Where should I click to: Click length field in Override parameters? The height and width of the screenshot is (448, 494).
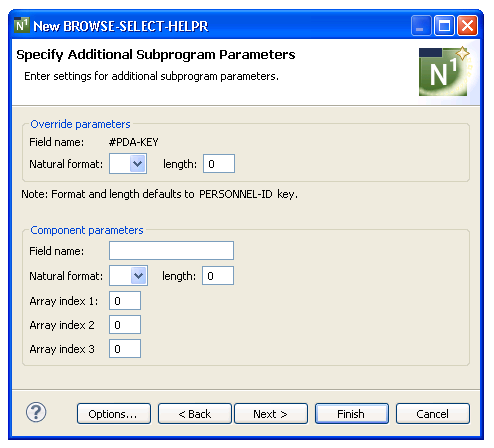pos(219,164)
